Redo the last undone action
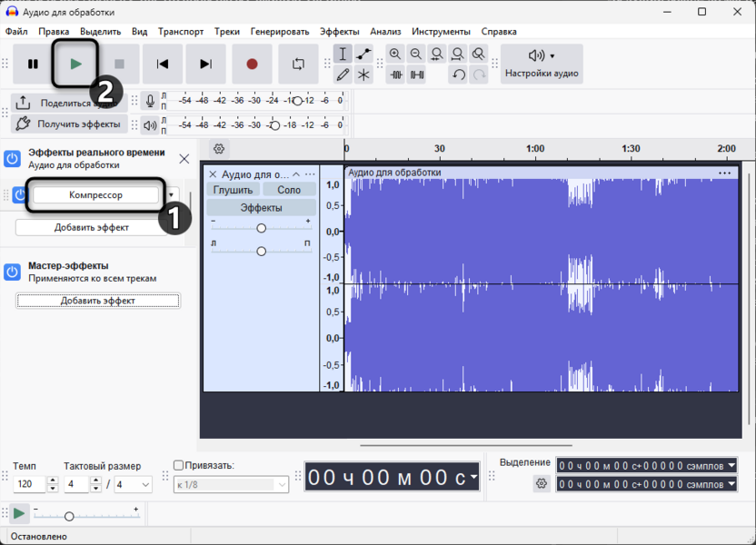The width and height of the screenshot is (756, 545). pos(479,74)
